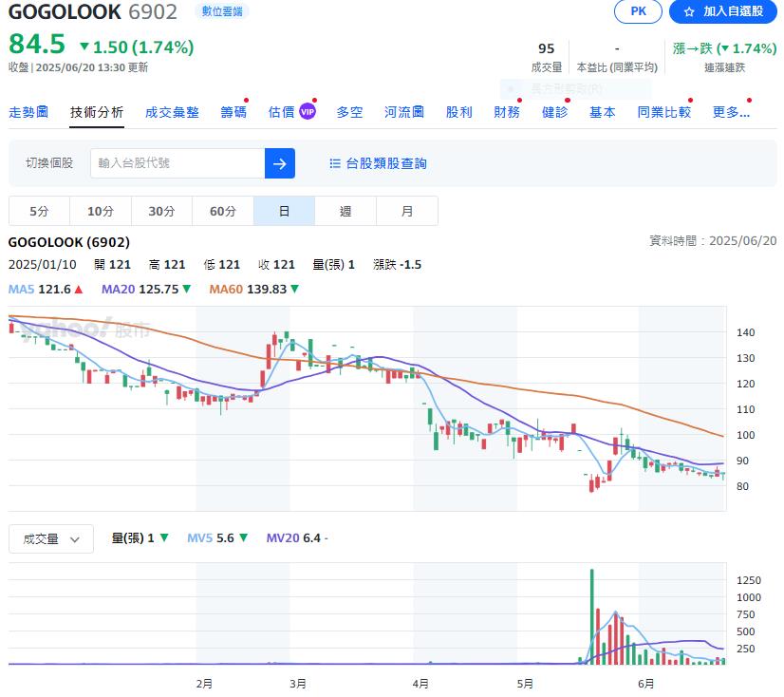Switch chart to 月 interval

point(407,211)
